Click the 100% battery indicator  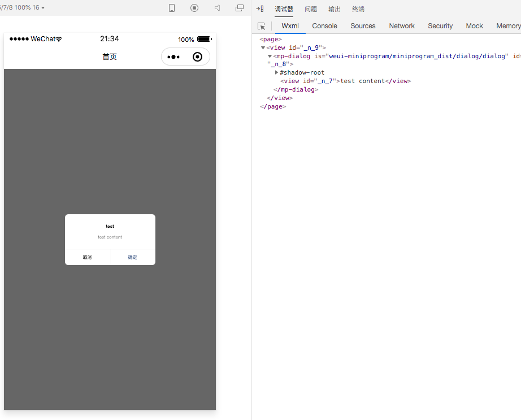pos(194,39)
